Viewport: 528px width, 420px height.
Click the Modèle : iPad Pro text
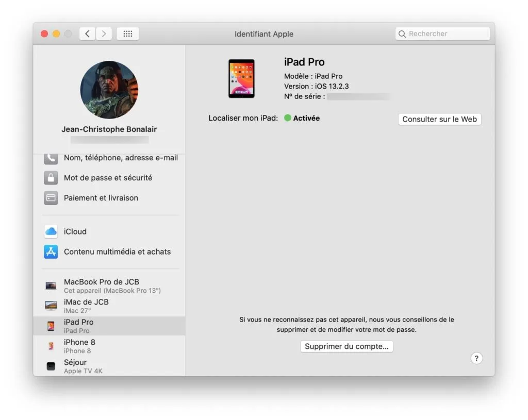[x=313, y=76]
